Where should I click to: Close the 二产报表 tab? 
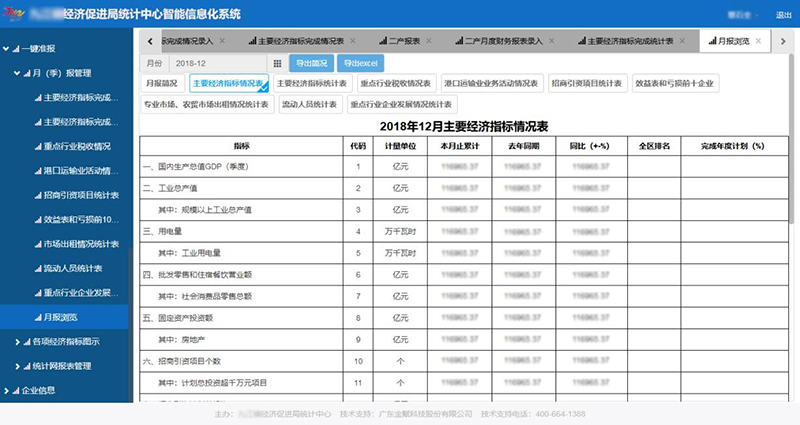pyautogui.click(x=429, y=41)
